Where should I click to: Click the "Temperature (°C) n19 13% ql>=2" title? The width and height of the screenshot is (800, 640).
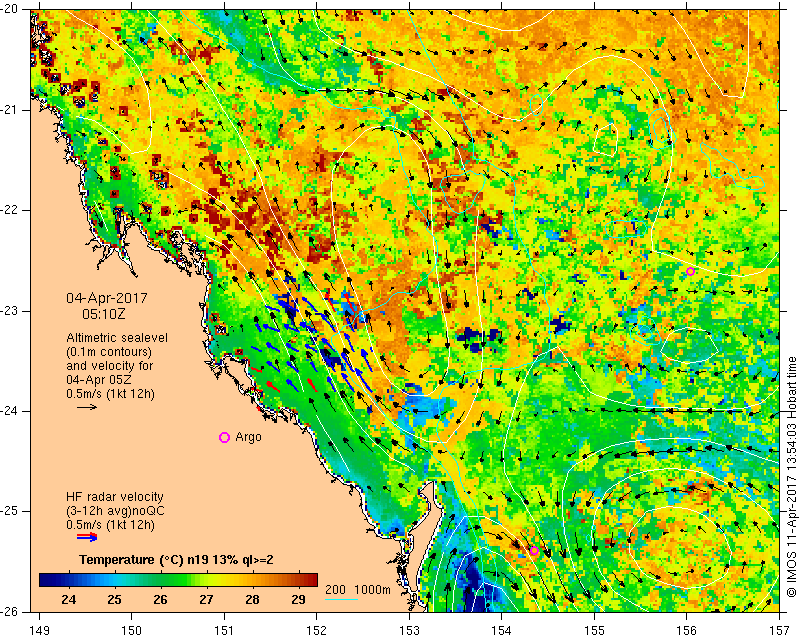tap(176, 560)
